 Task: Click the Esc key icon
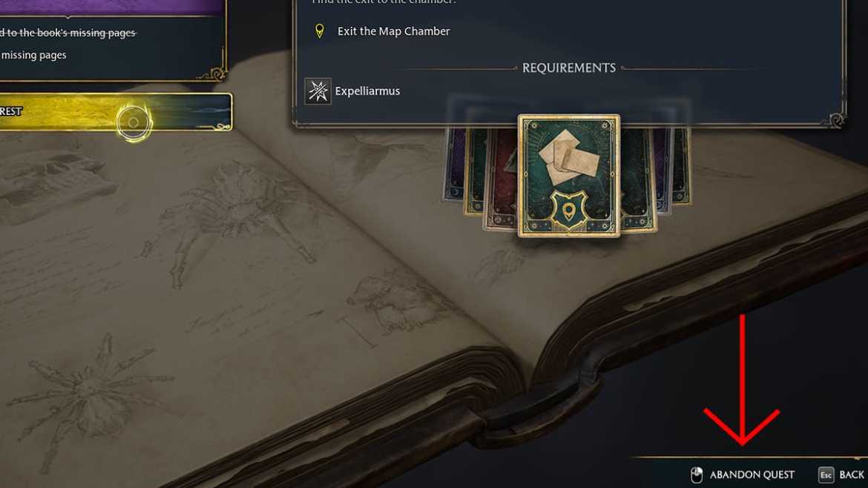point(826,475)
